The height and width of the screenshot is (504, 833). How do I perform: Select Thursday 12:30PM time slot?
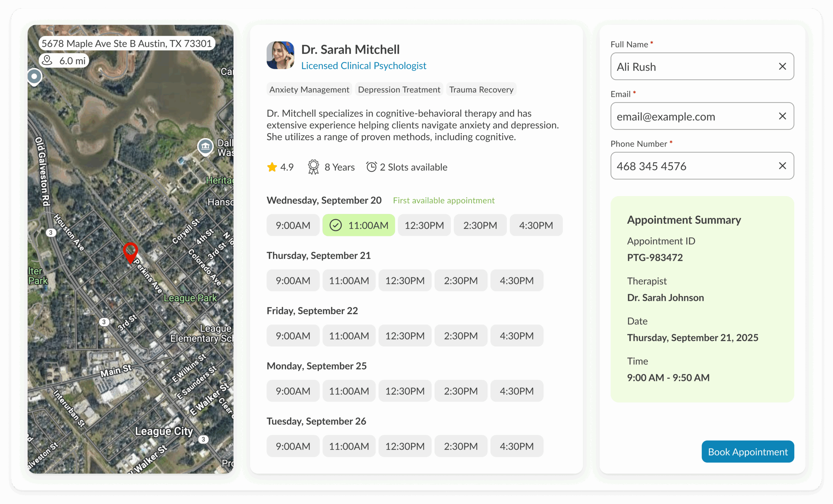(405, 280)
